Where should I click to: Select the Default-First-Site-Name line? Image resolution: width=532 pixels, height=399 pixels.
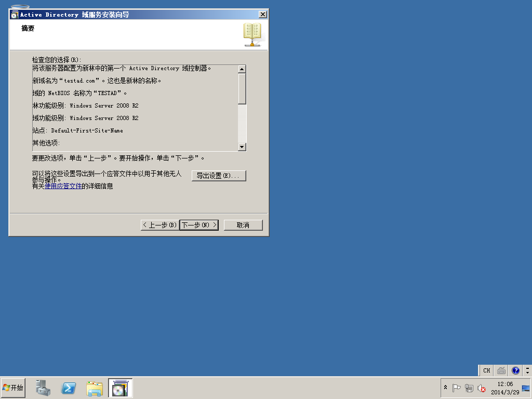(78, 130)
